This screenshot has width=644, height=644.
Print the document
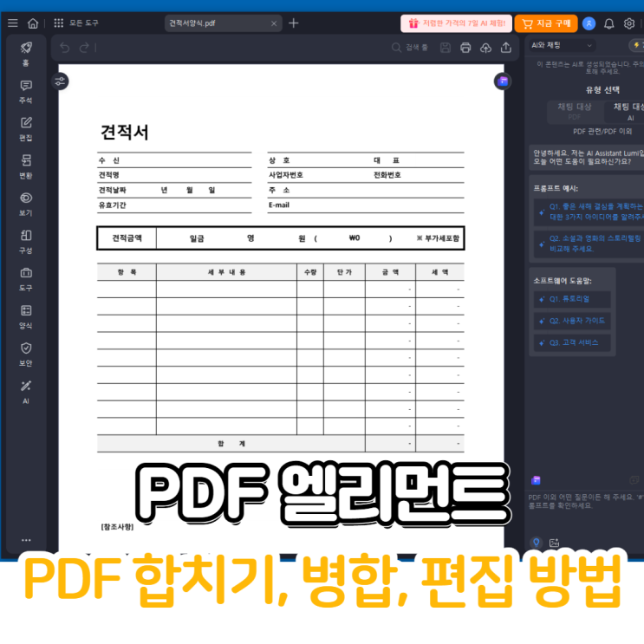point(465,48)
